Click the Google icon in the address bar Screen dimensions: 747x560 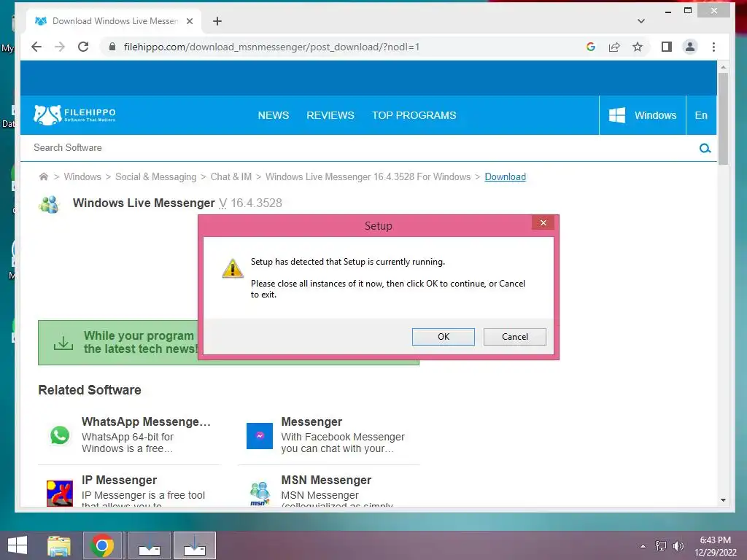pos(591,47)
